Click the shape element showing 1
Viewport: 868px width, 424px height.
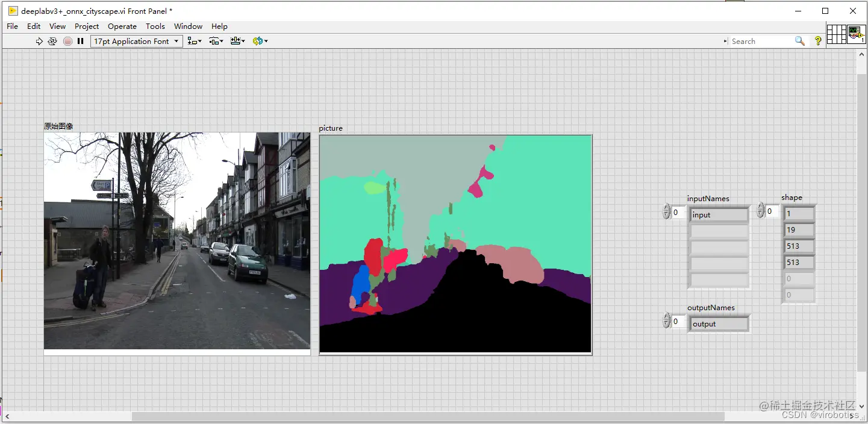799,213
